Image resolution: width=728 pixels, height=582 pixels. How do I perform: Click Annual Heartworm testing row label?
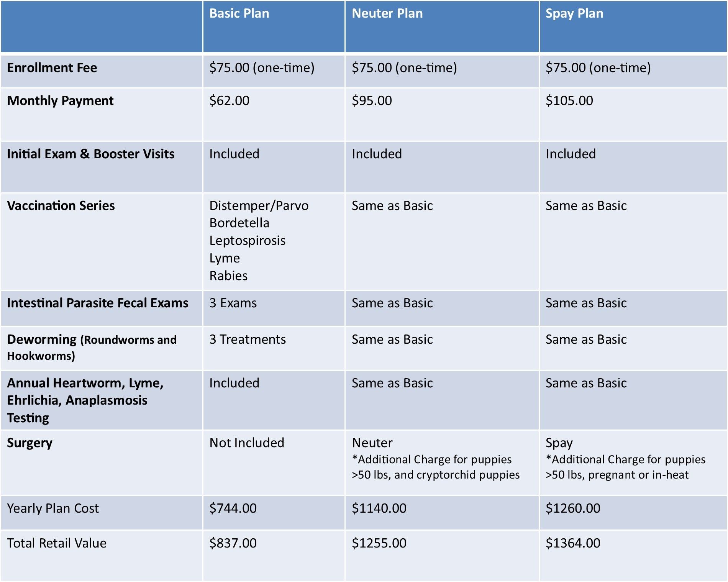click(x=85, y=400)
